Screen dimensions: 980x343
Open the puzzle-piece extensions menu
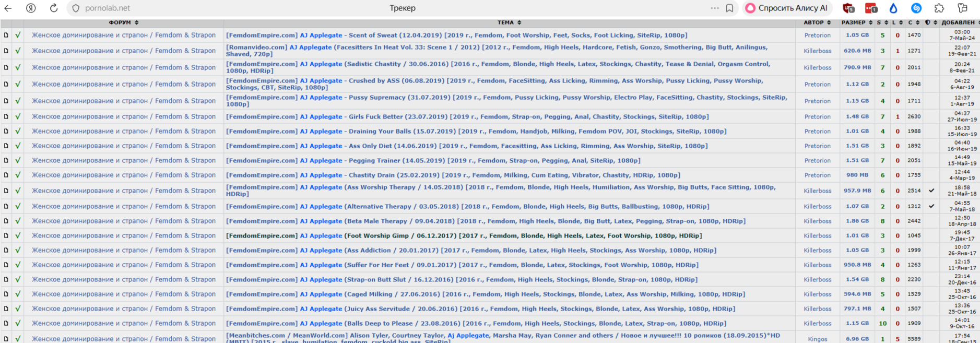click(939, 8)
